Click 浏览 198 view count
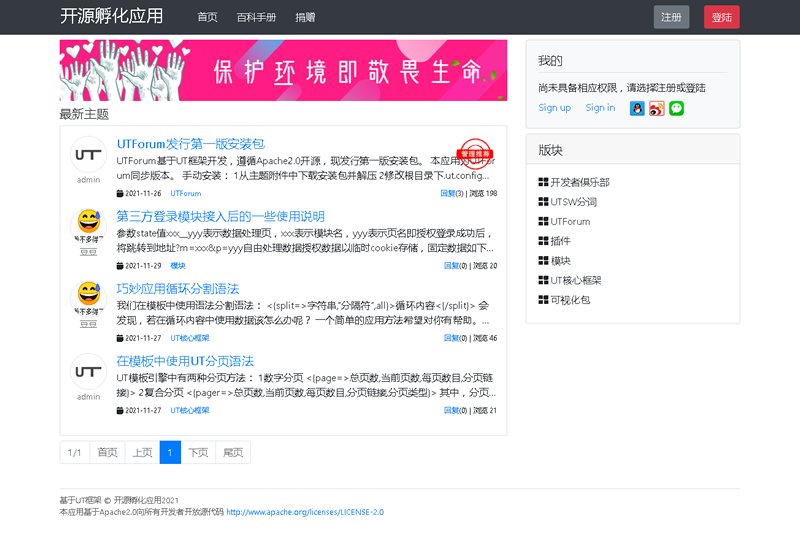800x543 pixels. [483, 193]
